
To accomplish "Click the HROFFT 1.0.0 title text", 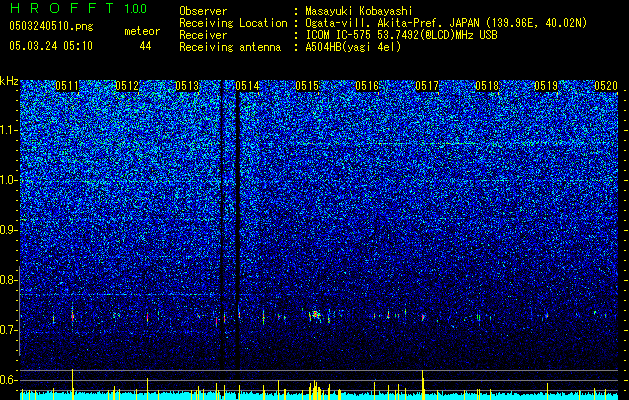I will (x=78, y=8).
